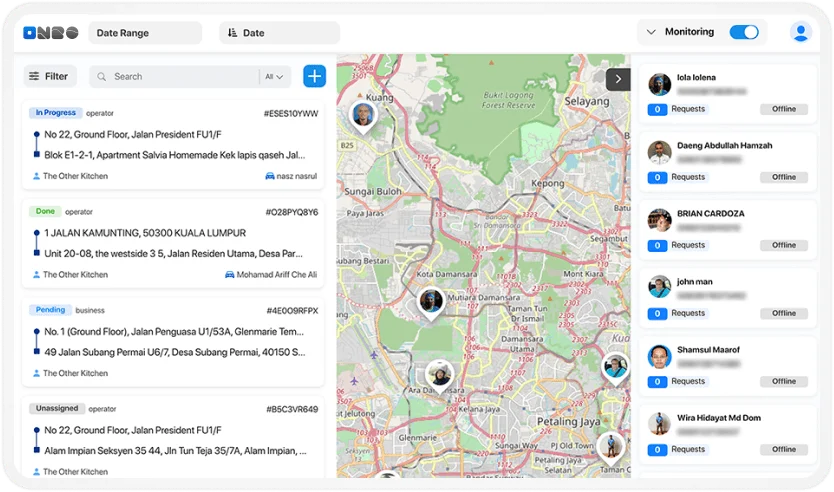Select the map pin at Mutiara Damansara

pos(431,301)
